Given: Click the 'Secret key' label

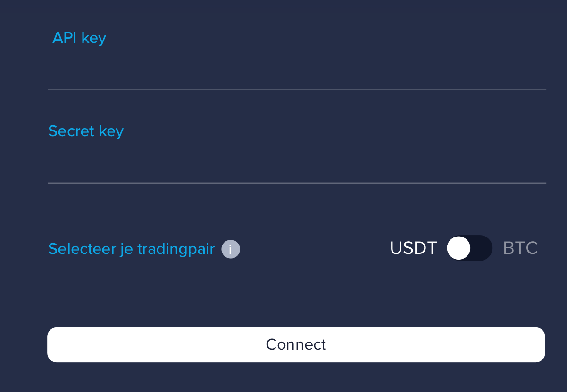Looking at the screenshot, I should [x=85, y=131].
